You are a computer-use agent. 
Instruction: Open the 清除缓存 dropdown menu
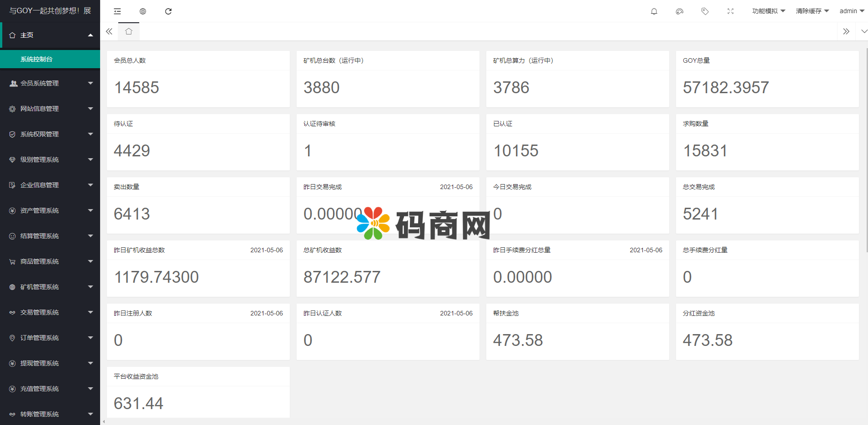(812, 11)
